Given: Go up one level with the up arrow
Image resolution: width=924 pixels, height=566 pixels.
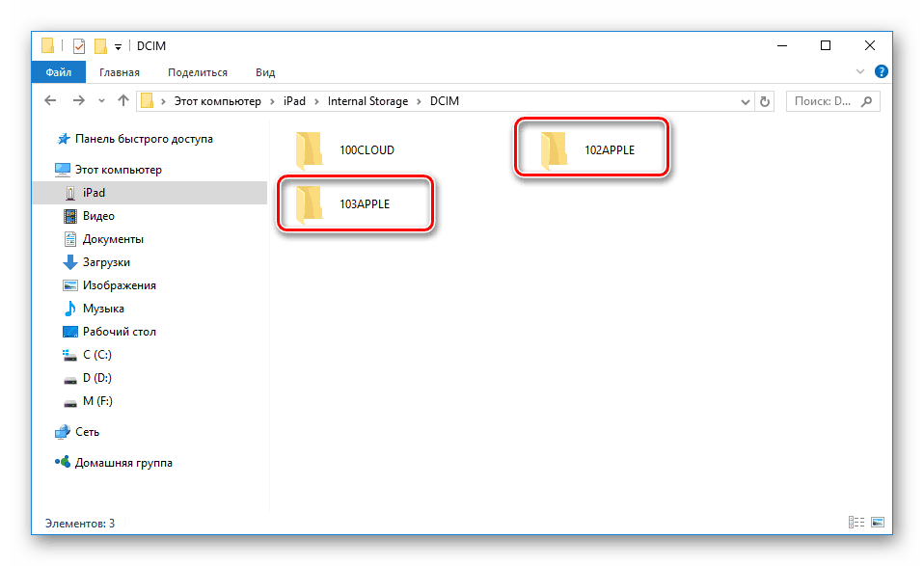Looking at the screenshot, I should click(123, 100).
